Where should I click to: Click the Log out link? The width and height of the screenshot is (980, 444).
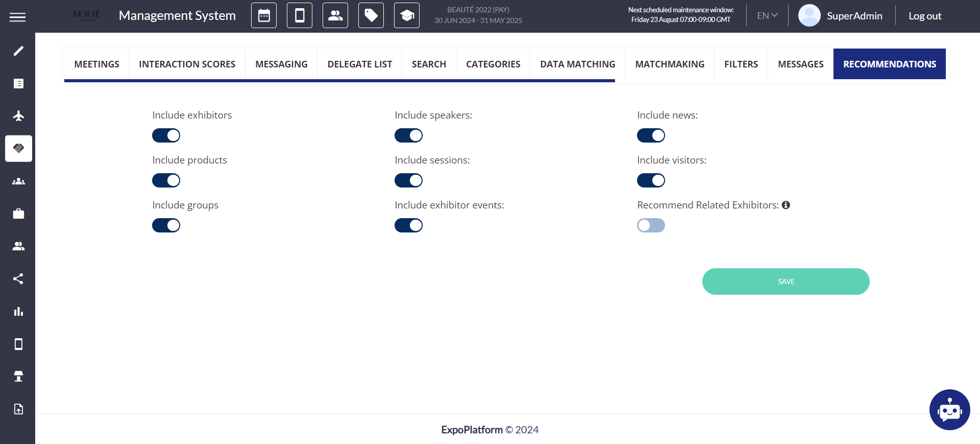[x=925, y=16]
